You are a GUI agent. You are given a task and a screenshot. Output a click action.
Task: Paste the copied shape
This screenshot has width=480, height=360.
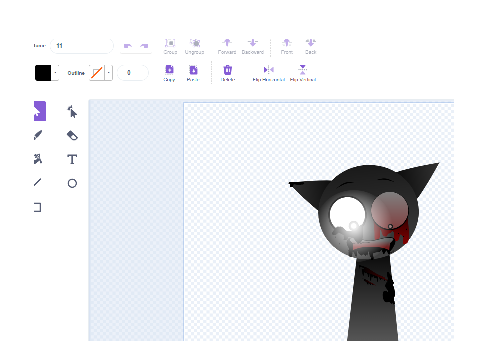(x=193, y=73)
